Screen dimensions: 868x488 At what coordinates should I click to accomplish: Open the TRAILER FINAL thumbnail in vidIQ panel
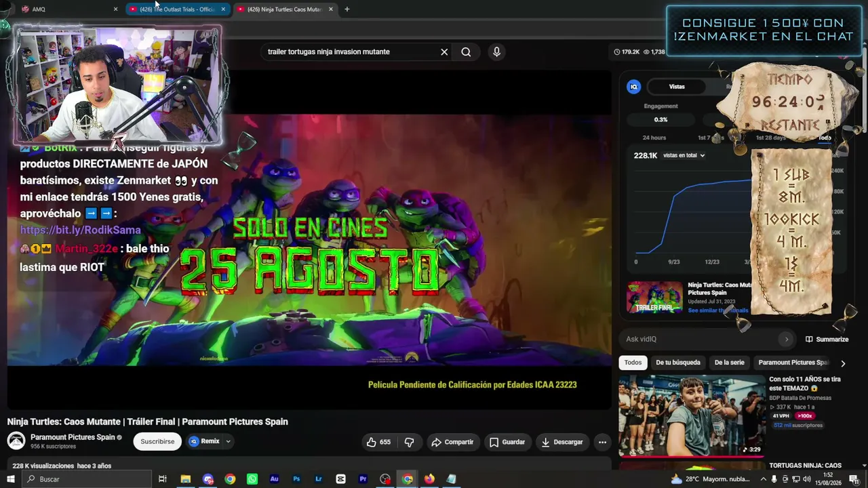(x=654, y=298)
